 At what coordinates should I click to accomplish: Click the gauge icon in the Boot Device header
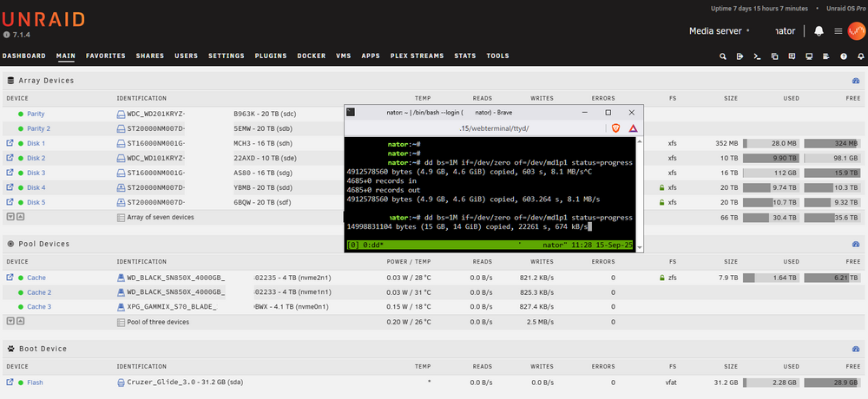856,350
